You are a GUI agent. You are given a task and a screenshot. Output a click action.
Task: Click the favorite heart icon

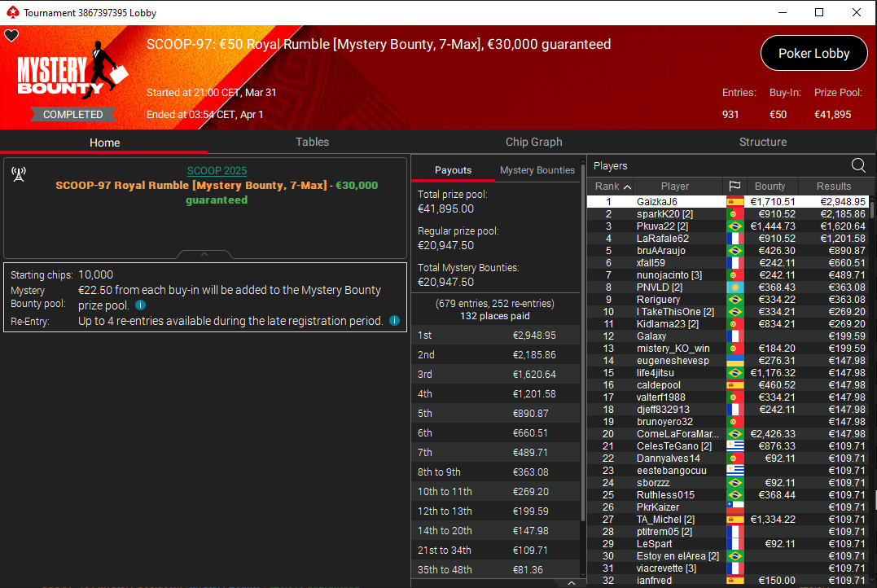[x=11, y=36]
